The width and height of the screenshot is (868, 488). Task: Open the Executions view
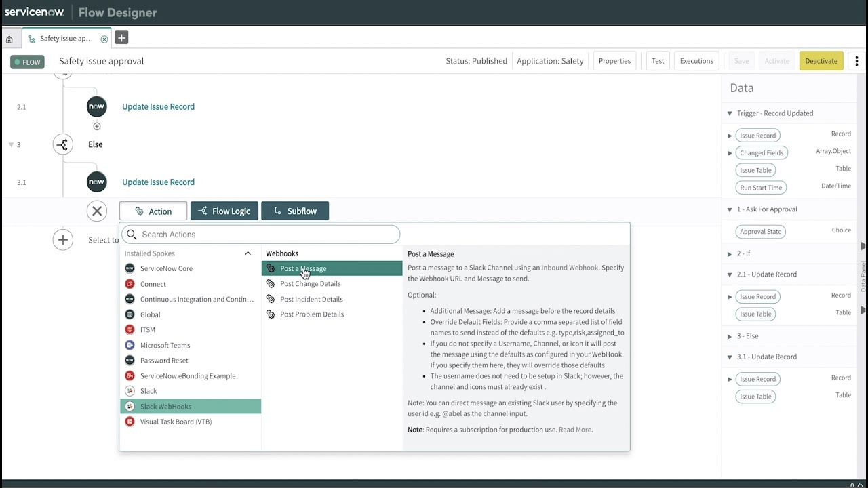(x=696, y=61)
